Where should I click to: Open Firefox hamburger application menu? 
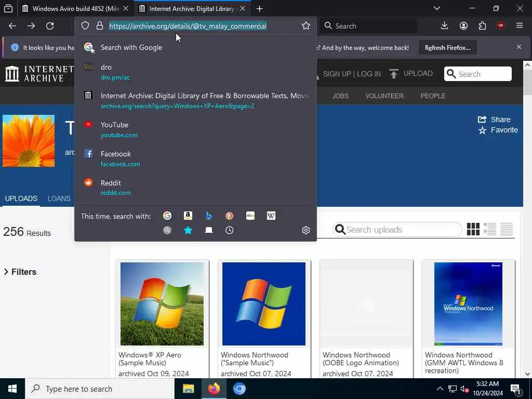click(520, 26)
